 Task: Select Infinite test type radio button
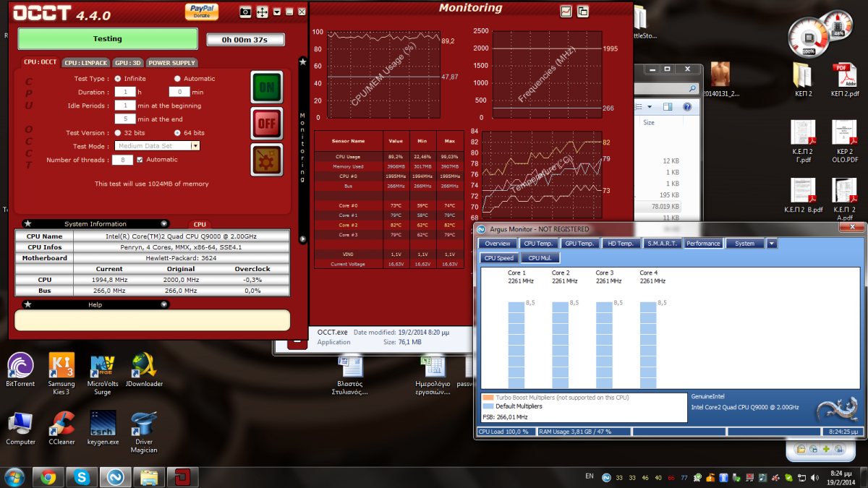pos(118,79)
